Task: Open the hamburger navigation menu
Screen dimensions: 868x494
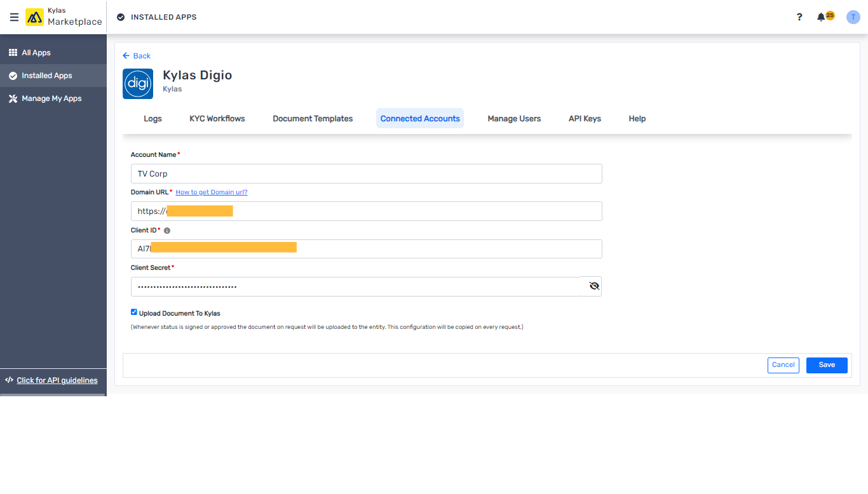Action: pyautogui.click(x=14, y=17)
